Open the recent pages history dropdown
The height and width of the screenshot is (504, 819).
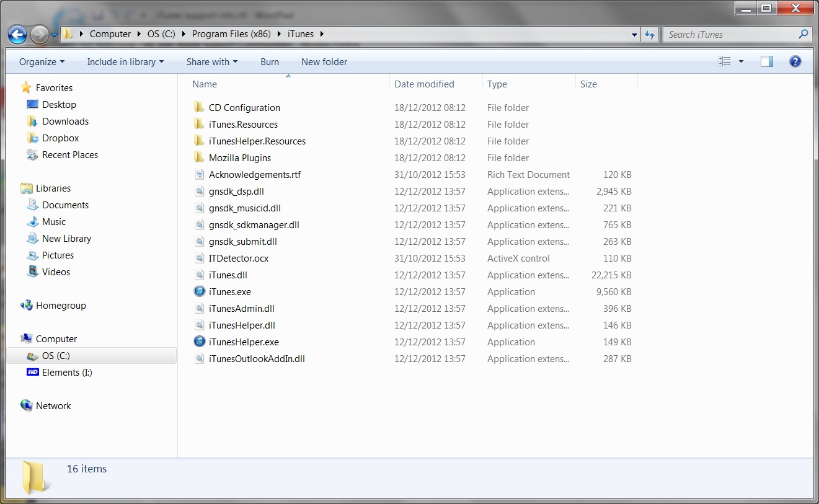tap(55, 35)
